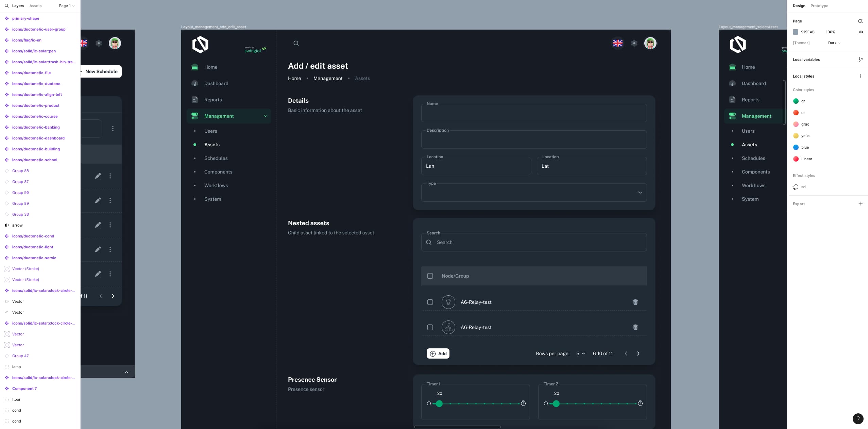Image resolution: width=868 pixels, height=429 pixels.
Task: Click the search magnifier icon in the layers panel
Action: point(6,6)
